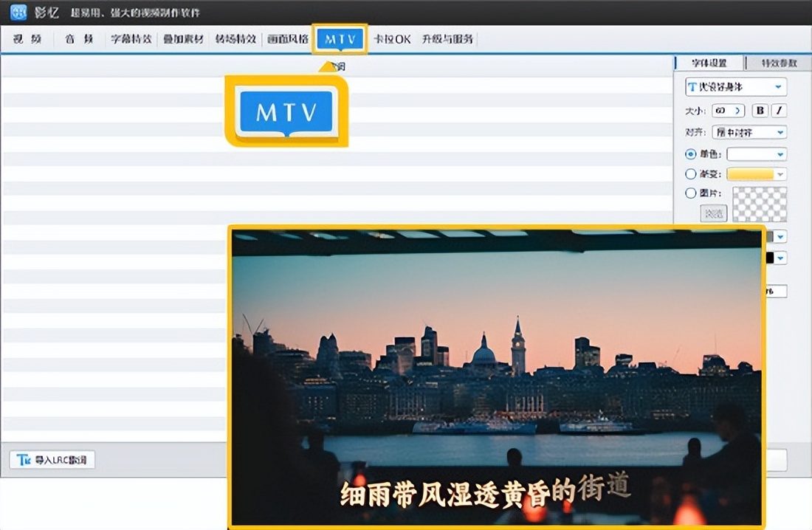Select the 图片 image fill radio button
Image resolution: width=812 pixels, height=530 pixels.
(691, 193)
